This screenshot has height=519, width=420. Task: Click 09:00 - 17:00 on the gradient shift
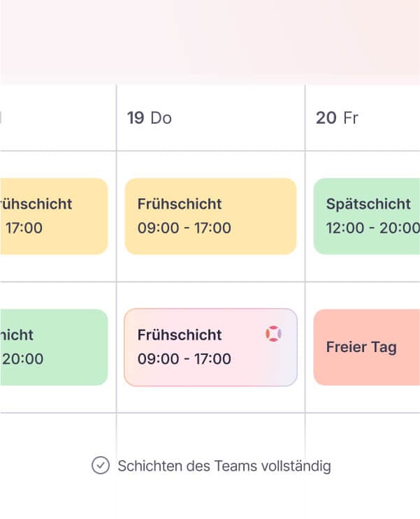coord(184,360)
